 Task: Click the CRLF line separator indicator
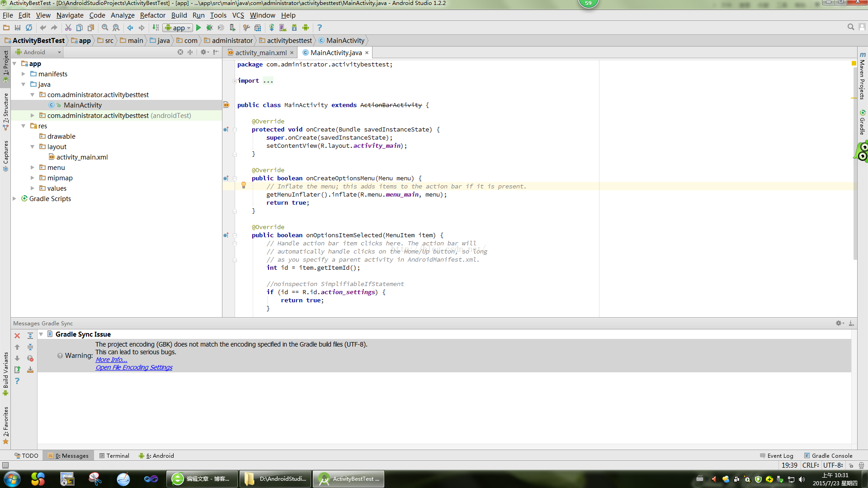coord(811,465)
